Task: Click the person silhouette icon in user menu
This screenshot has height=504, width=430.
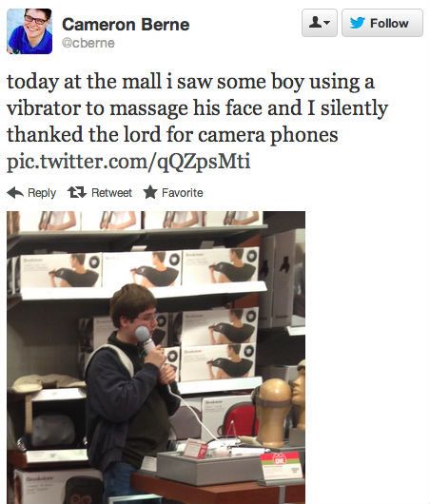Action: click(x=315, y=23)
